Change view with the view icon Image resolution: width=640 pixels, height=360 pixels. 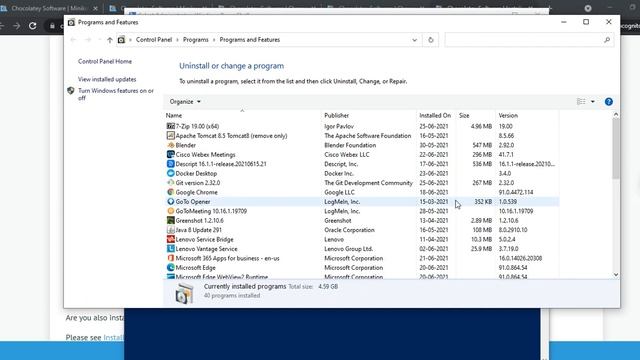(581, 102)
